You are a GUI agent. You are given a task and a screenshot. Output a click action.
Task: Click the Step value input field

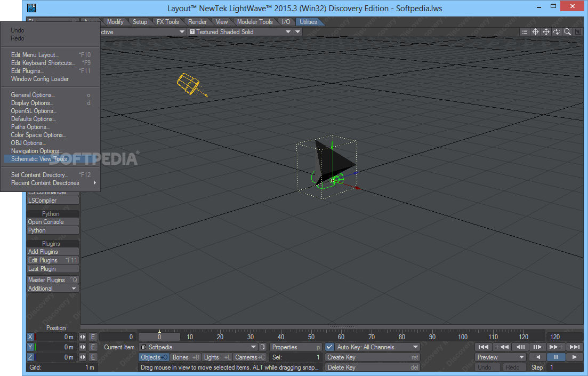565,367
